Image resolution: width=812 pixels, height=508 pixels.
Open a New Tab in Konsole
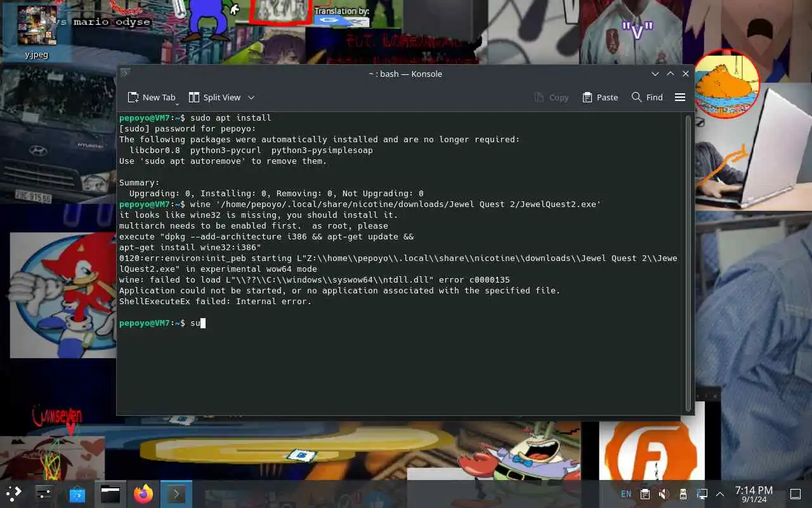tap(152, 97)
